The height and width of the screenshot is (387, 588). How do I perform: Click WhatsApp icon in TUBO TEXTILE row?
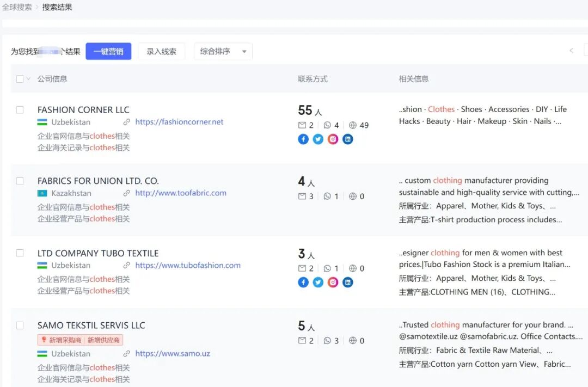pyautogui.click(x=327, y=268)
